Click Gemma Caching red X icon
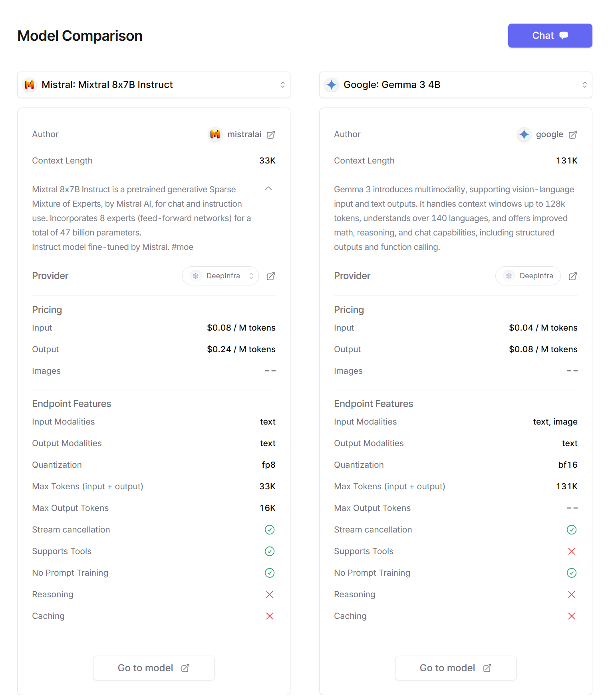Viewport: 612px width, 700px height. [x=572, y=616]
